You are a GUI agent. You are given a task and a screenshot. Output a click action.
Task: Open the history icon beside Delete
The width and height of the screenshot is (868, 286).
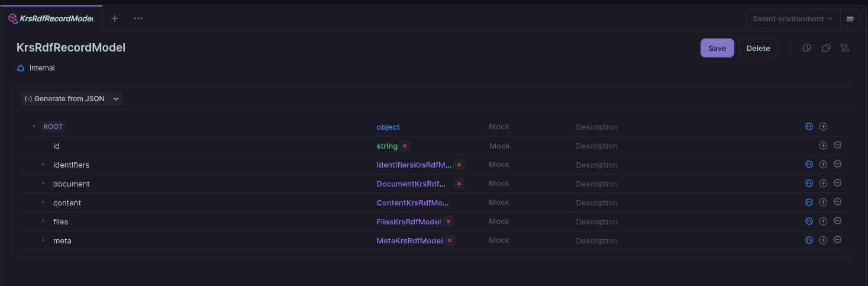tap(806, 48)
